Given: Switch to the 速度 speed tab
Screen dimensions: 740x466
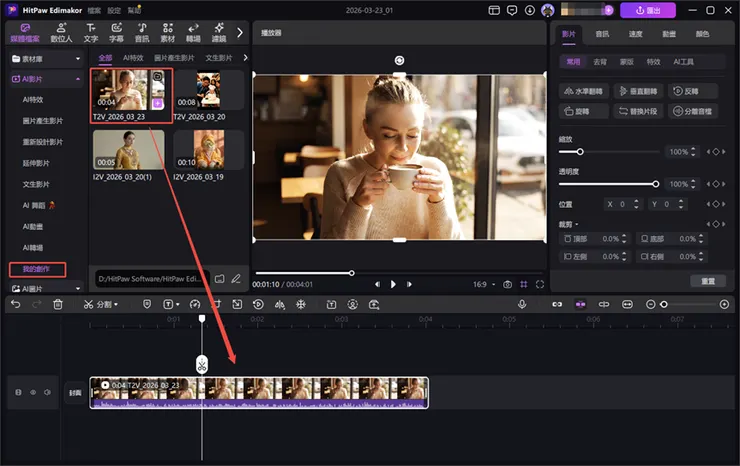Looking at the screenshot, I should point(636,33).
